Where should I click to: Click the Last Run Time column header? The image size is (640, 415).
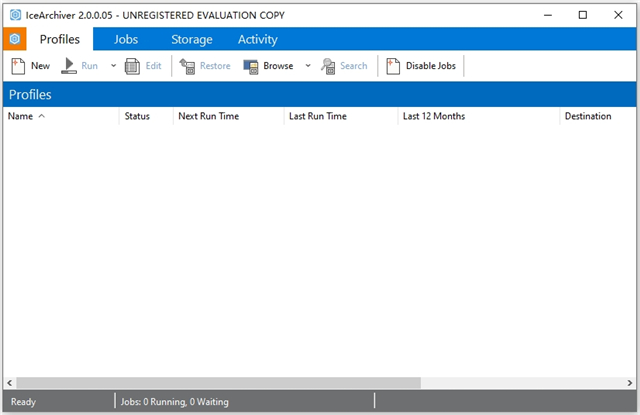coord(317,116)
